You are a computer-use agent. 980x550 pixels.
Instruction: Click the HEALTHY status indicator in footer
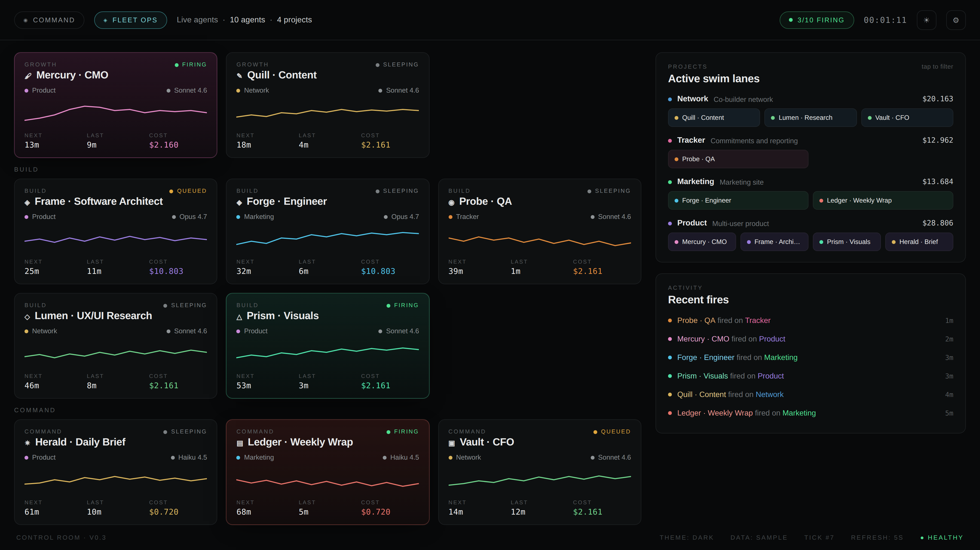(942, 538)
